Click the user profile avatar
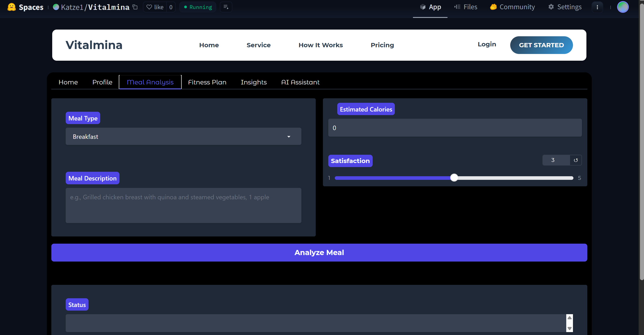Screen dimensions: 644x335 pyautogui.click(x=622, y=7)
